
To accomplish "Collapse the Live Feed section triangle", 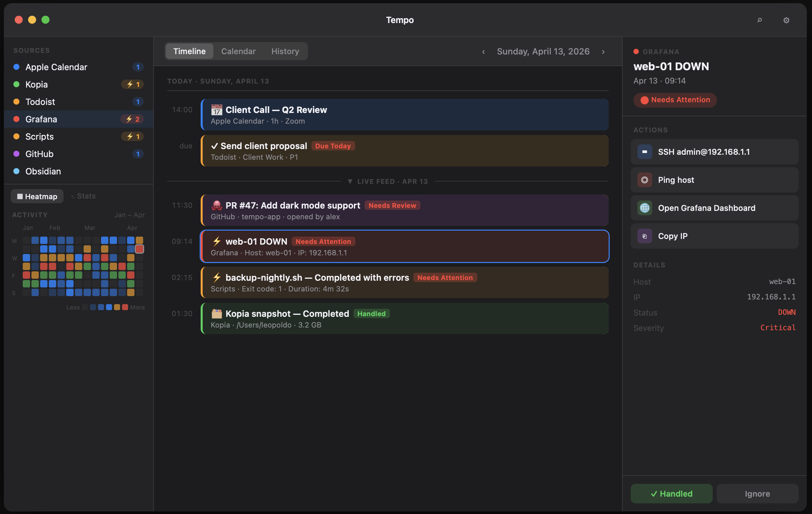I will 350,181.
